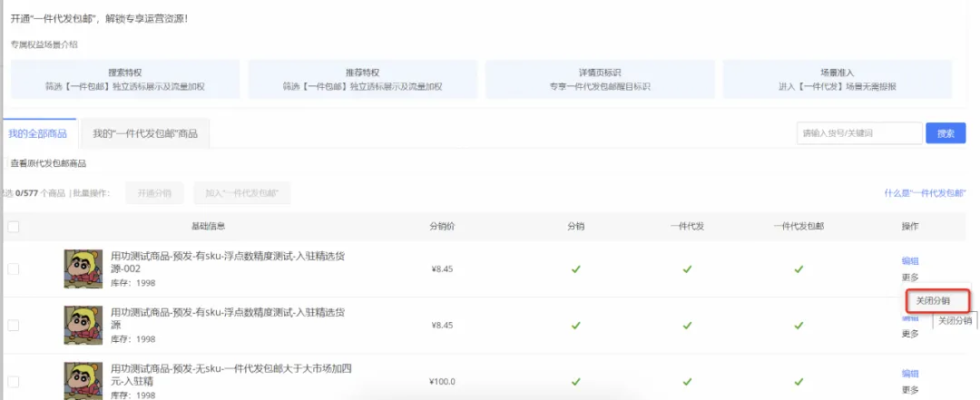Open 我的"一件代发包邮"商品 tab
This screenshot has width=980, height=400.
145,133
